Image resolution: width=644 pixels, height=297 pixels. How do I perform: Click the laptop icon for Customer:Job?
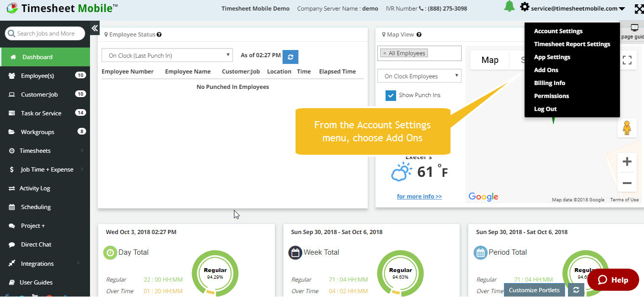[x=12, y=95]
